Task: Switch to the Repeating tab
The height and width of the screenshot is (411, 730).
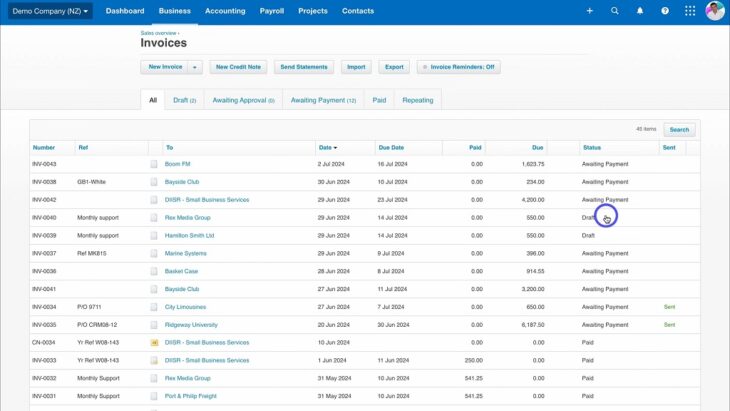Action: tap(418, 100)
